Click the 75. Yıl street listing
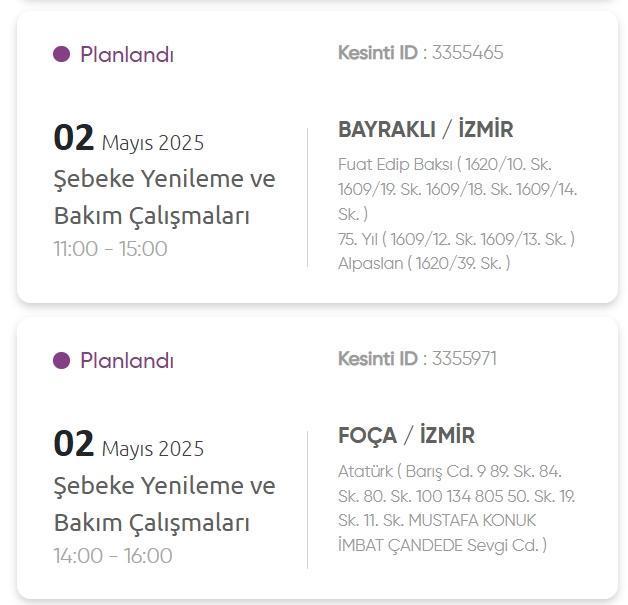628x605 pixels. [x=456, y=239]
